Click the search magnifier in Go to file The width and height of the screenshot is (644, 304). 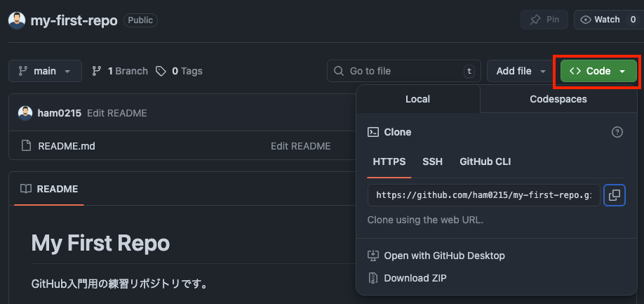tap(339, 71)
